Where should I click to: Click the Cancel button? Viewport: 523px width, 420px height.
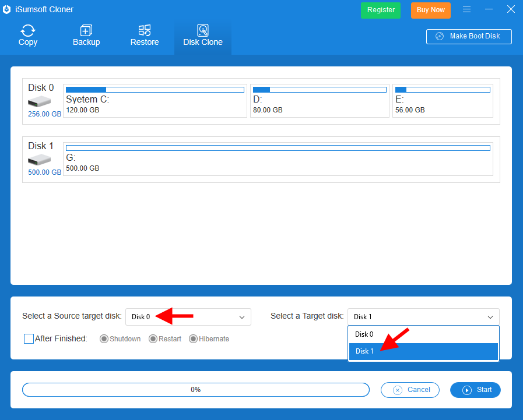point(410,390)
